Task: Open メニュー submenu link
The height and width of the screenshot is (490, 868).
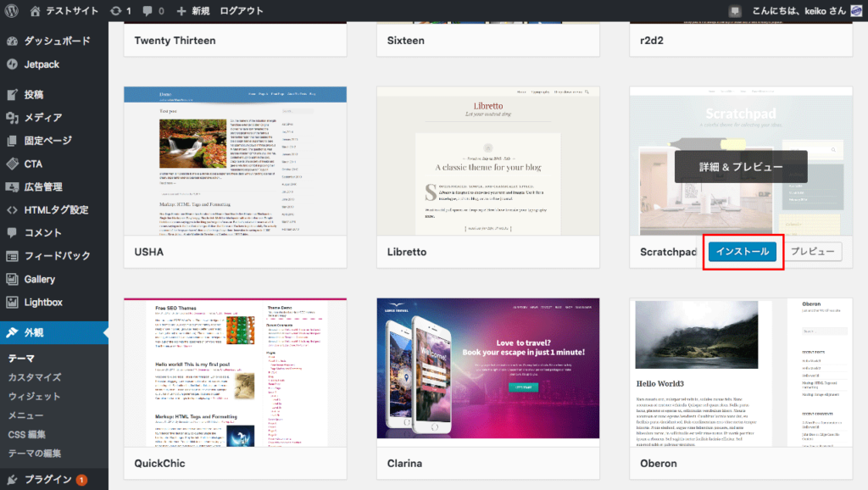Action: [x=25, y=415]
